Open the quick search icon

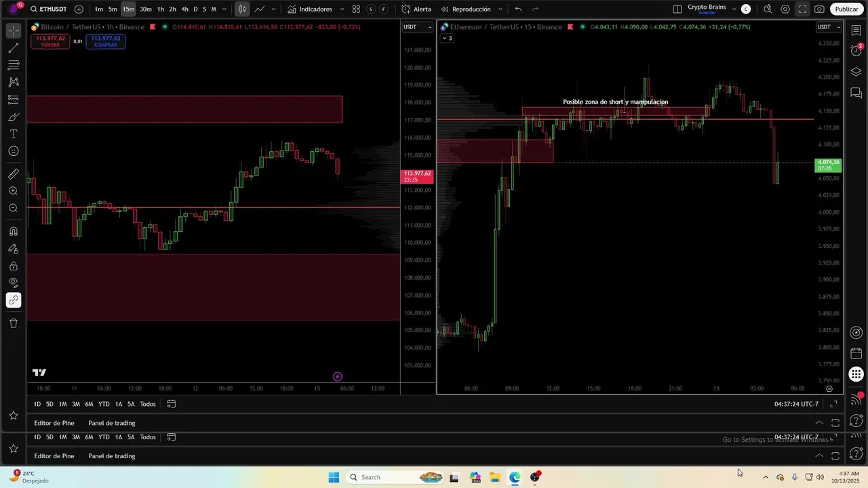(768, 9)
